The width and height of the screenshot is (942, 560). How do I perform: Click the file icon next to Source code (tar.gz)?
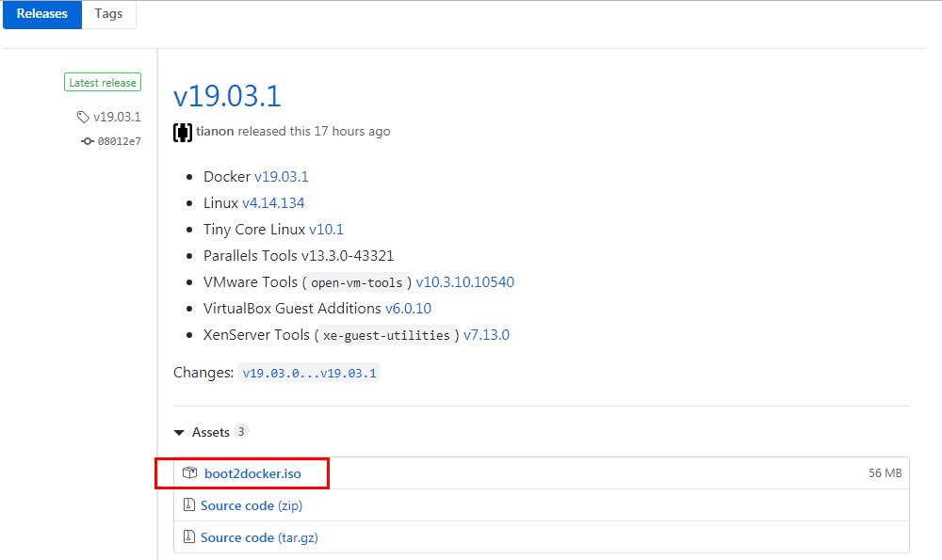(x=187, y=537)
